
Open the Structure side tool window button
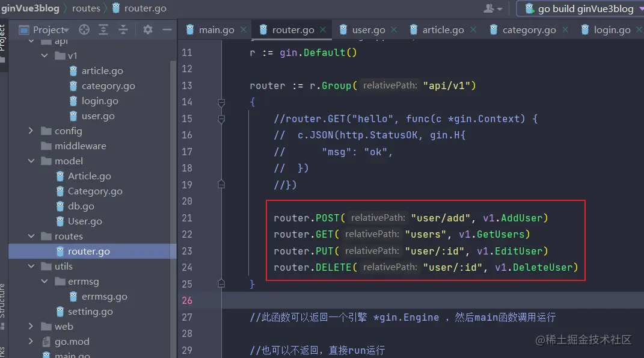click(3, 306)
